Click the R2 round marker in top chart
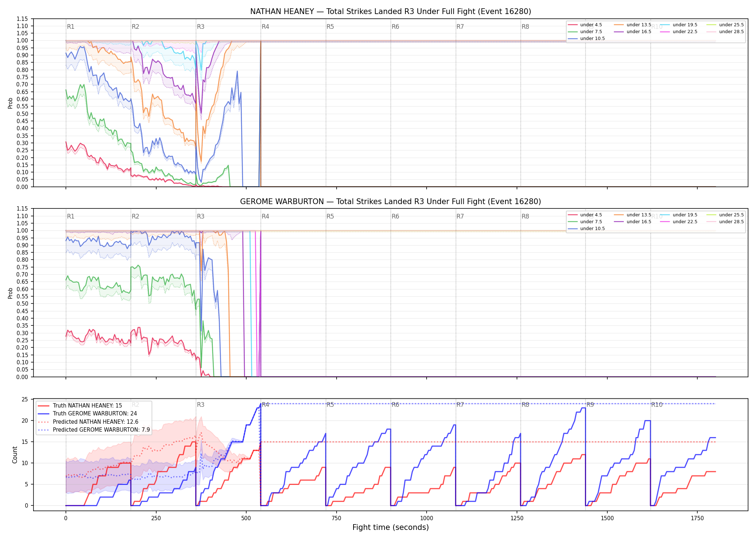Viewport: 756px width, 540px height. (135, 27)
